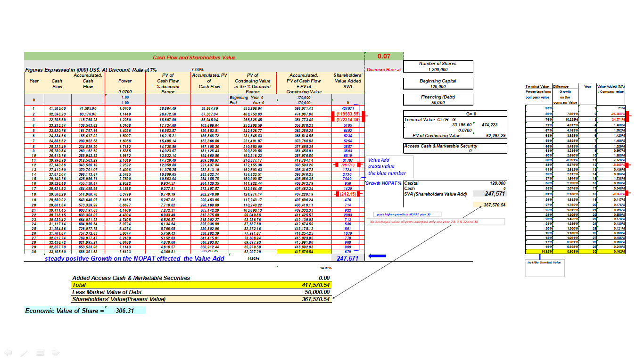Screen dimensions: 644x362
Task: Click 'SVA (Shareholders Value Add)' label
Action: click(x=435, y=194)
